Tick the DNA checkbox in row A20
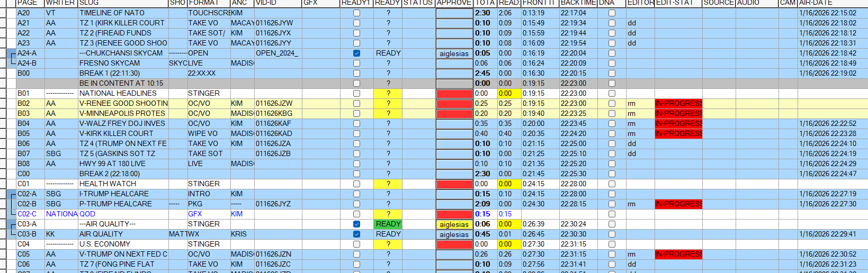The height and width of the screenshot is (273, 868). point(612,13)
